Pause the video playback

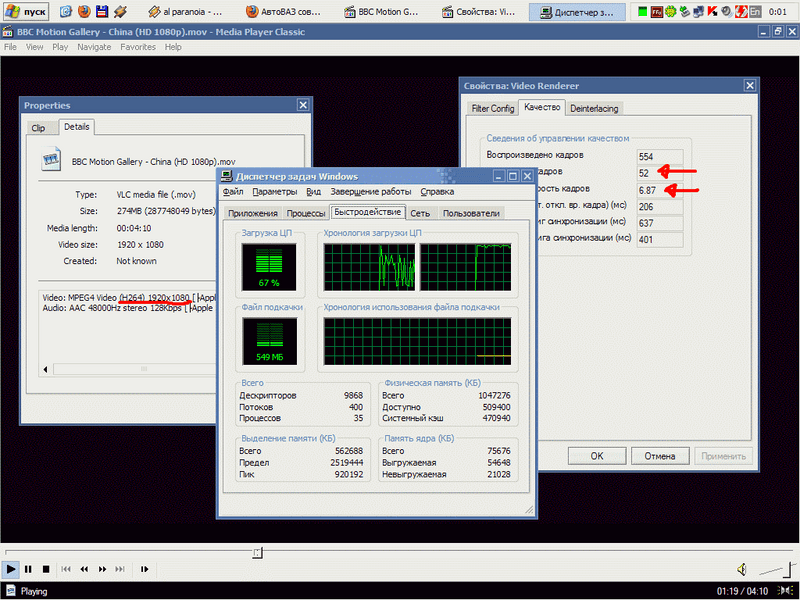pos(28,569)
